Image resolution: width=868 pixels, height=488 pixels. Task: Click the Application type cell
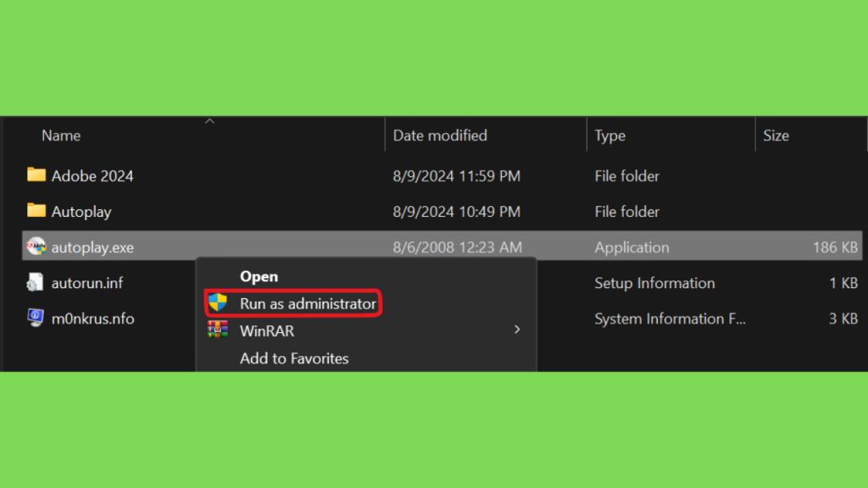coord(632,247)
